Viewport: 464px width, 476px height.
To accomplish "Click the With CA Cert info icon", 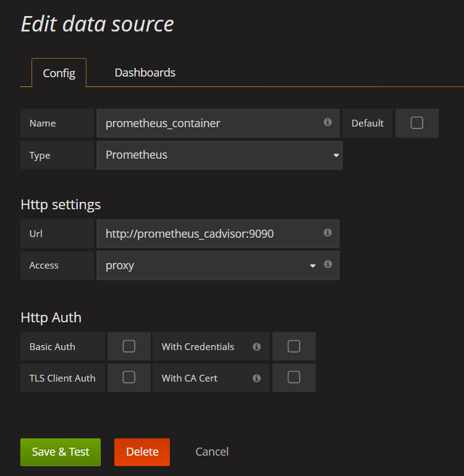I will click(x=256, y=378).
